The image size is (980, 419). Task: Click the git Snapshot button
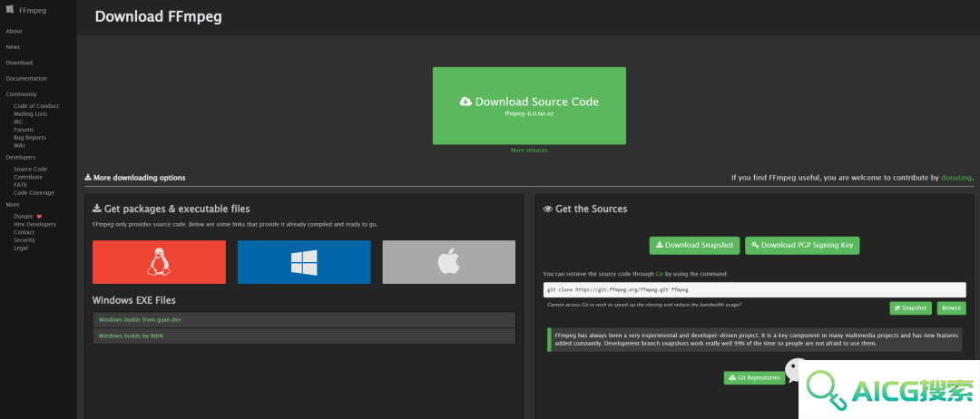tap(911, 308)
